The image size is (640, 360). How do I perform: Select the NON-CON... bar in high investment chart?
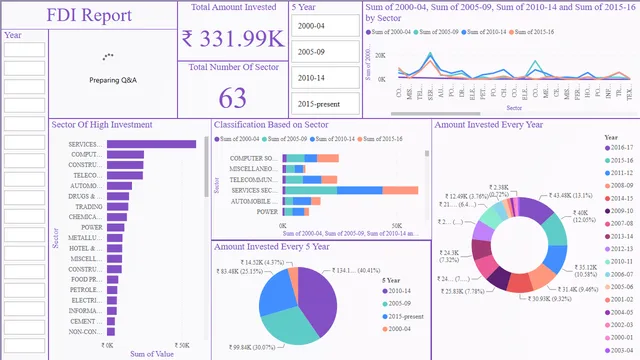(x=111, y=332)
